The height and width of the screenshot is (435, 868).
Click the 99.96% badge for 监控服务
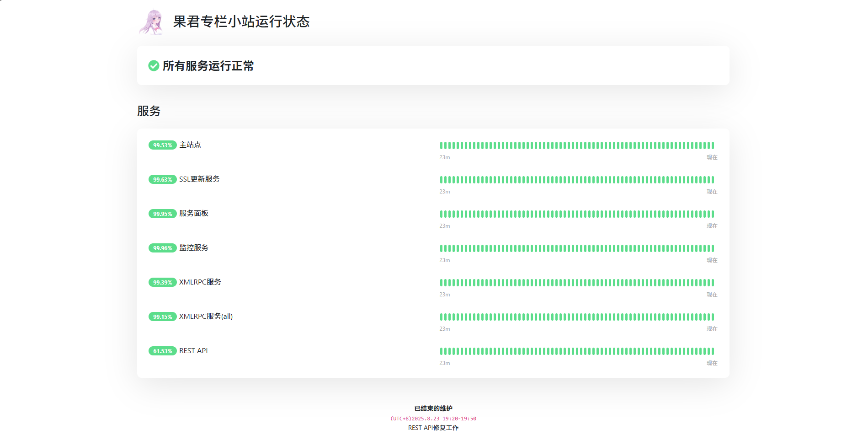pos(162,248)
